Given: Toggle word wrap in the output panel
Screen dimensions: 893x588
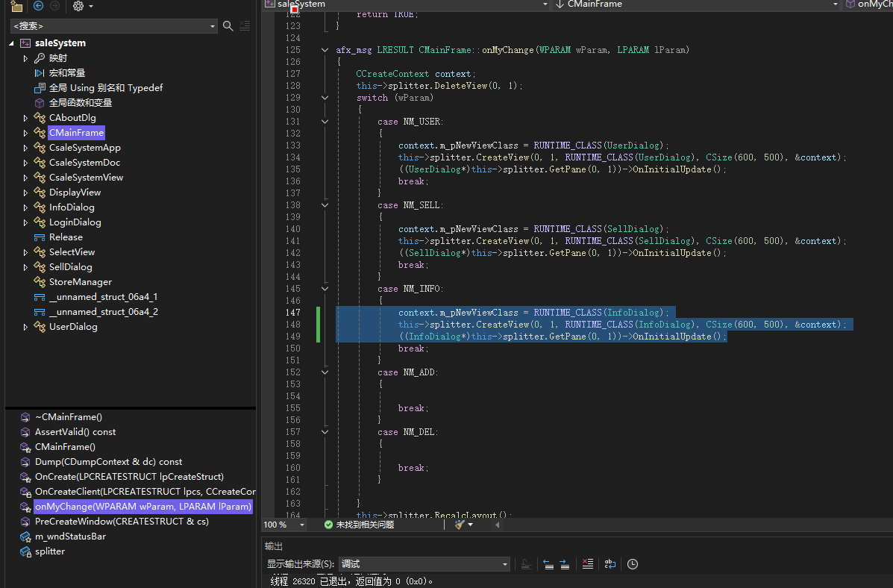Looking at the screenshot, I should coord(610,564).
